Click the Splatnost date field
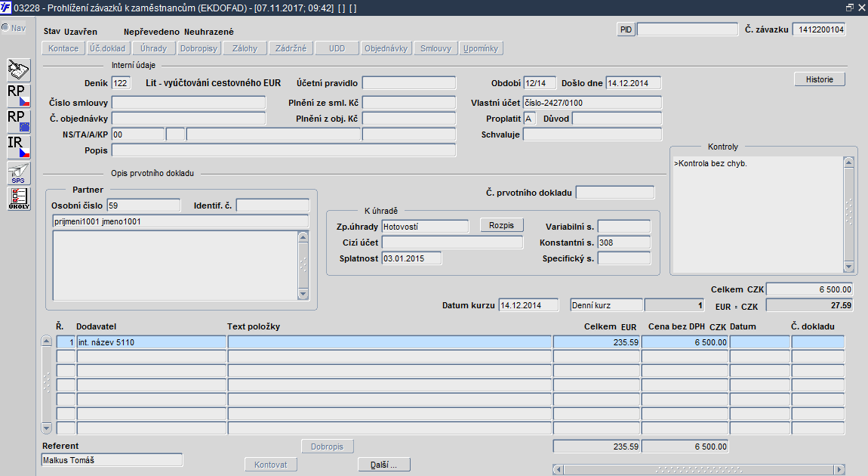The image size is (868, 476). pyautogui.click(x=412, y=258)
